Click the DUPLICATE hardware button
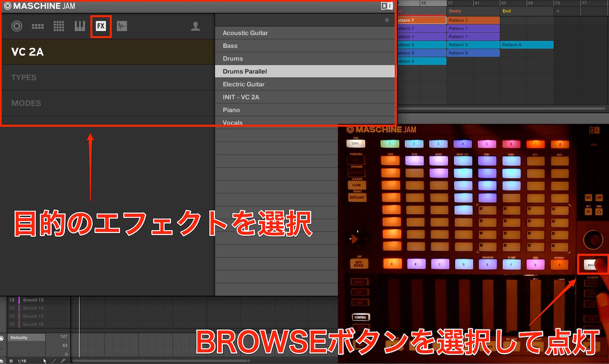 (357, 197)
